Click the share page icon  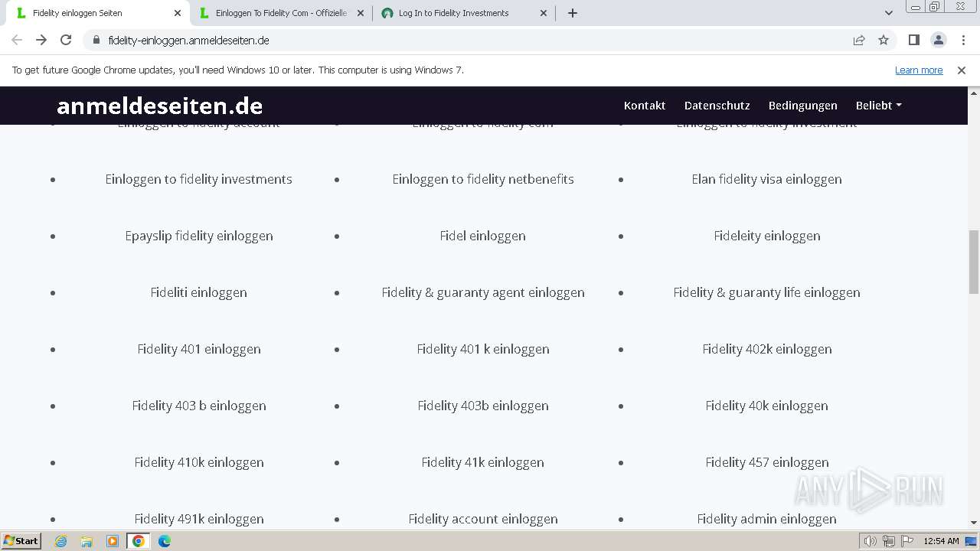click(859, 41)
